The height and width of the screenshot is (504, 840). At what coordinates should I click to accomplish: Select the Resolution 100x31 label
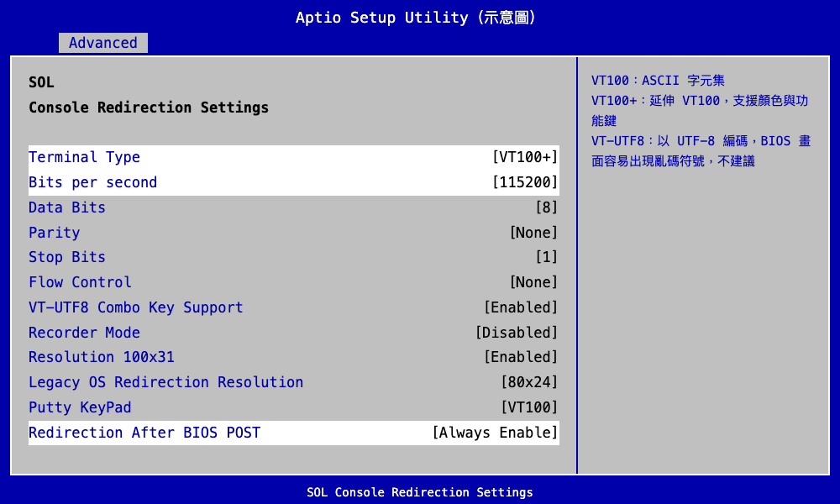click(x=102, y=357)
